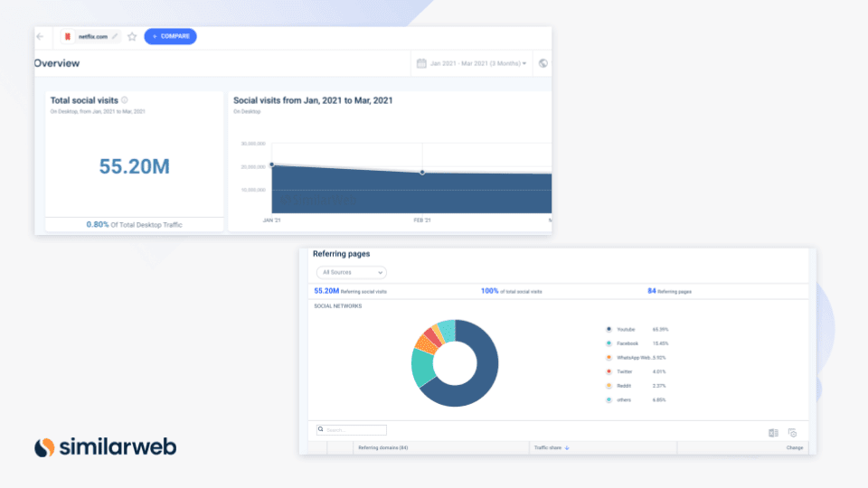Click the Reddit legend color dot
Image resolution: width=868 pixels, height=488 pixels.
coord(609,386)
